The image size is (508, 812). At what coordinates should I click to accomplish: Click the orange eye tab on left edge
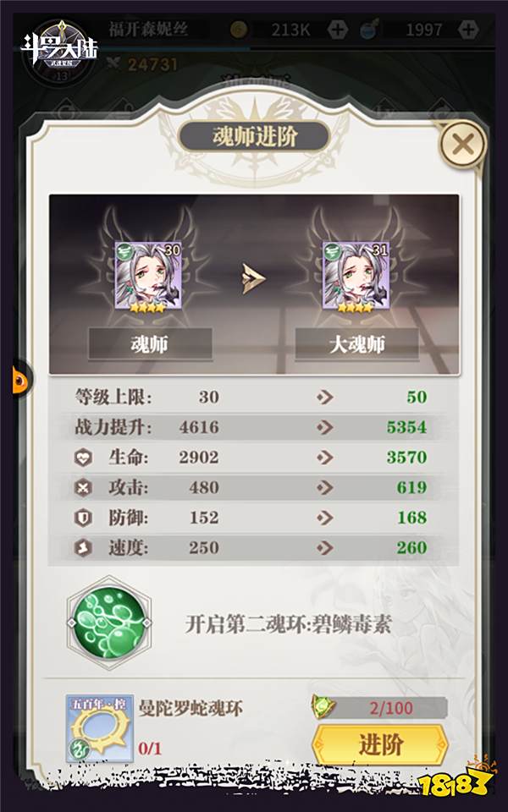pyautogui.click(x=21, y=380)
